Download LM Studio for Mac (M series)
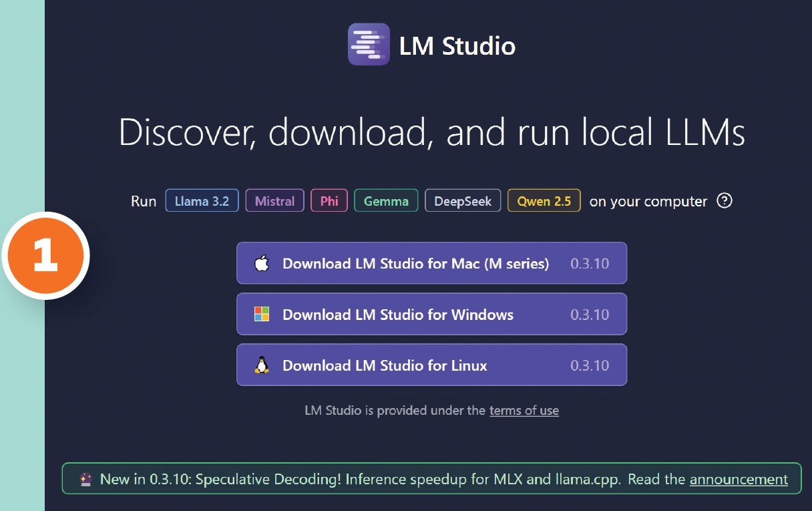 click(431, 263)
